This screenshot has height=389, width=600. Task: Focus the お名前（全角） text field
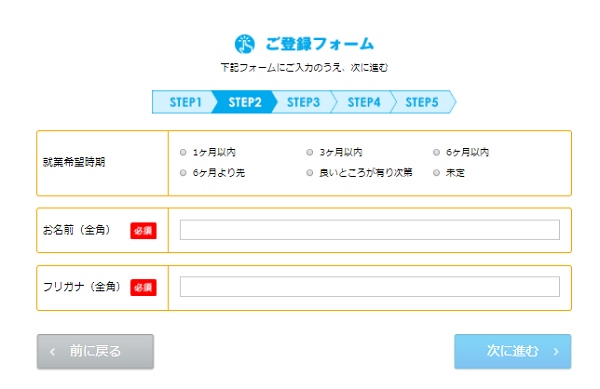(x=370, y=230)
